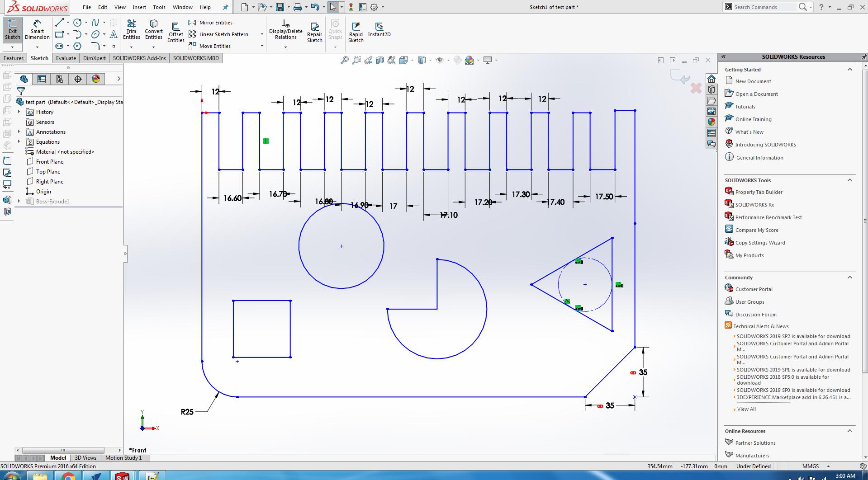This screenshot has height=480, width=868.
Task: Open the Repair Sketch tool
Action: pos(314,32)
